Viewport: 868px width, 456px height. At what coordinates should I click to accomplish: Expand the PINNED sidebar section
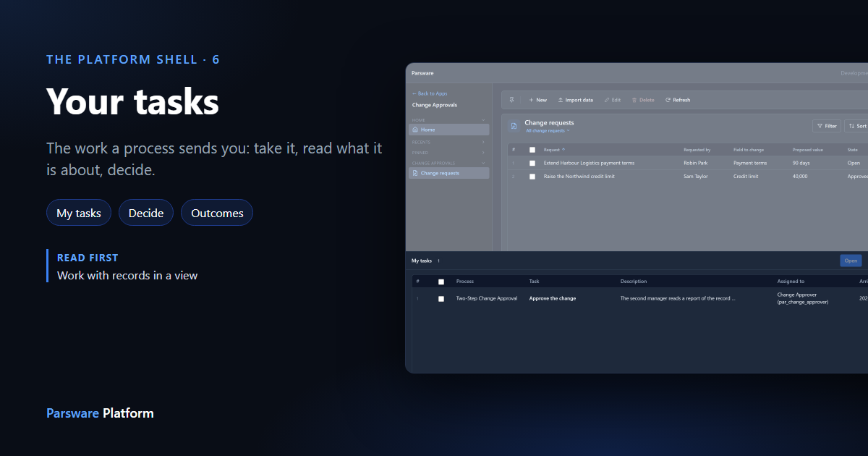pyautogui.click(x=483, y=153)
